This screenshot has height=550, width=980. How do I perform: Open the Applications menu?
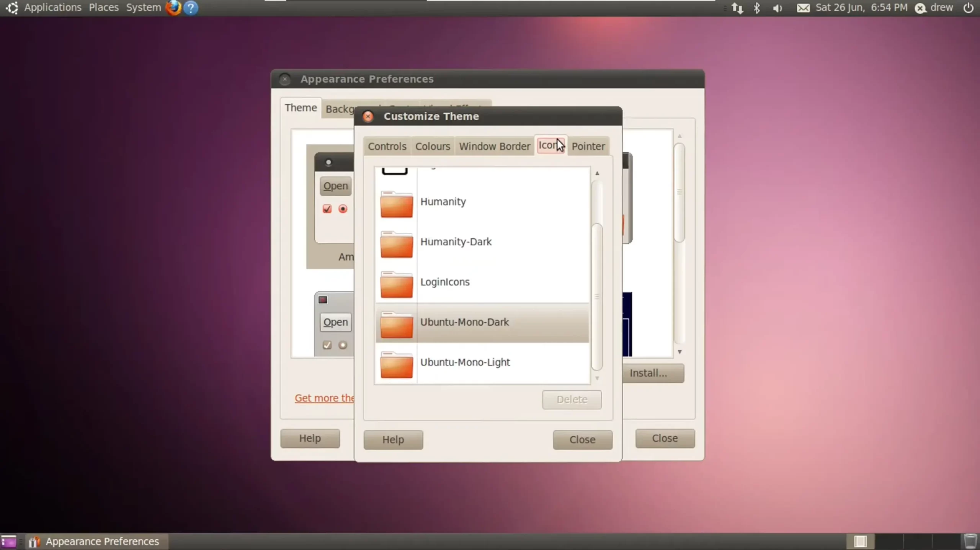(x=53, y=7)
